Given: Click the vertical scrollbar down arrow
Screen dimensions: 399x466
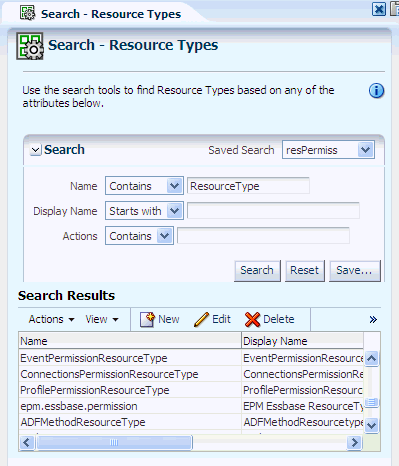Looking at the screenshot, I should [371, 425].
